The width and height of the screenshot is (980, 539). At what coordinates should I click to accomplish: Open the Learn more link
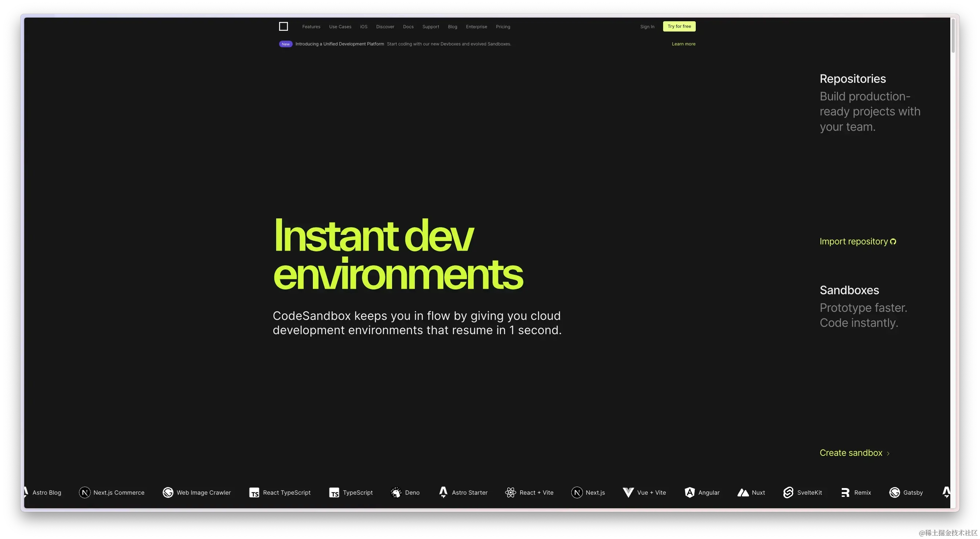(684, 44)
